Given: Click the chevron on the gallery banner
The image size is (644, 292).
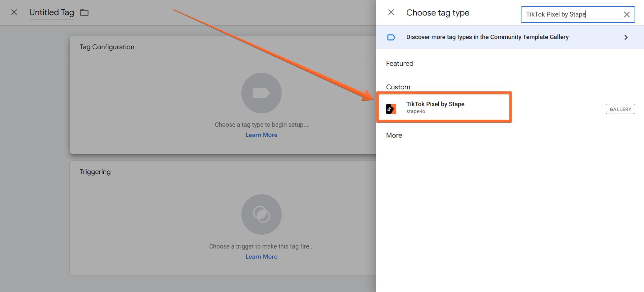Looking at the screenshot, I should pos(626,37).
